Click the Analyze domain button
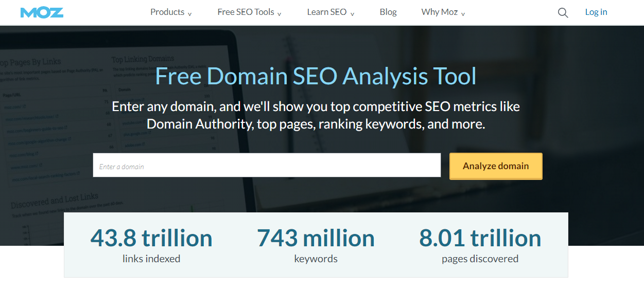 [x=496, y=166]
